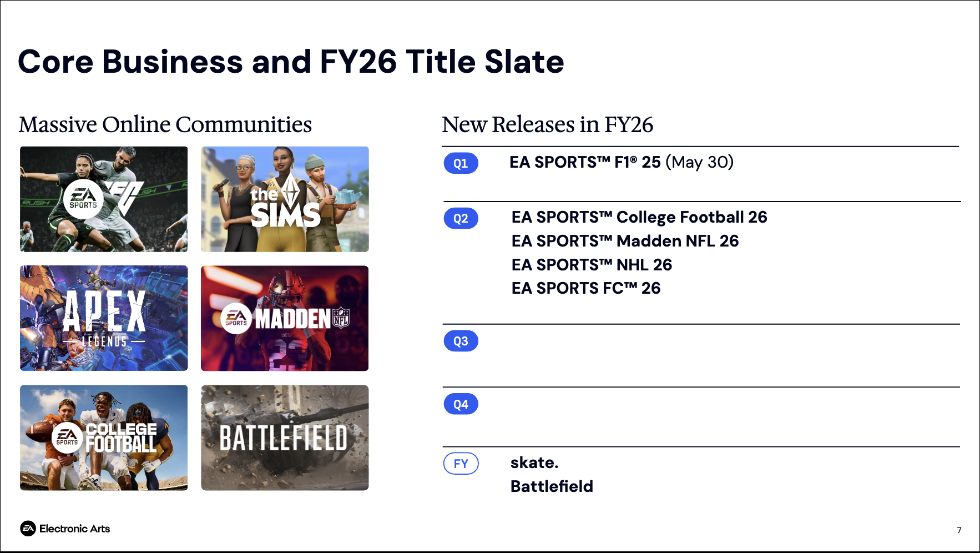Viewport: 980px width, 553px height.
Task: Click the outlined FY badge
Action: pyautogui.click(x=461, y=464)
